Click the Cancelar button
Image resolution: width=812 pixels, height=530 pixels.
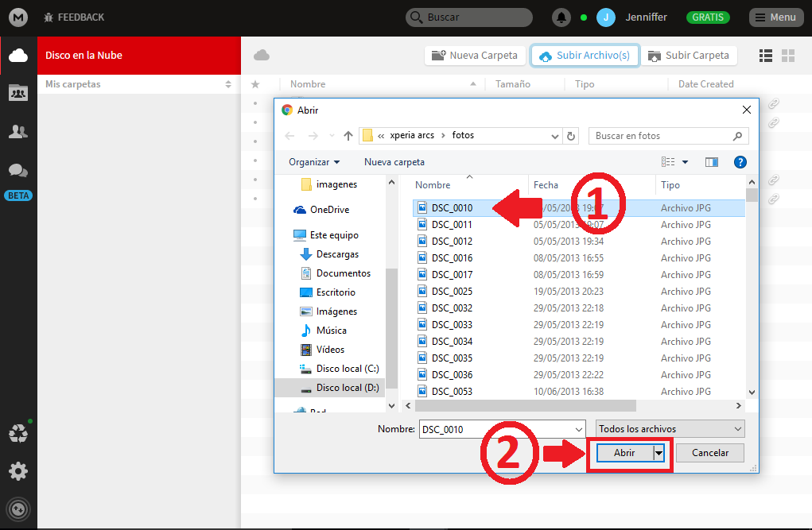tap(709, 452)
